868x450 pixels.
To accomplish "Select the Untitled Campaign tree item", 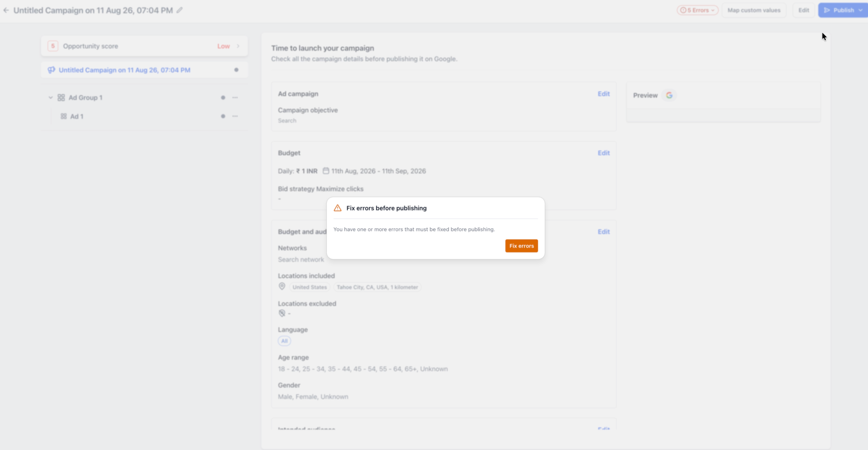I will (144, 70).
